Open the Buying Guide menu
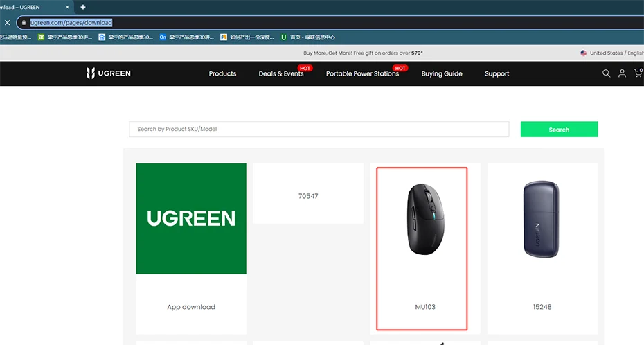The image size is (644, 345). point(442,73)
